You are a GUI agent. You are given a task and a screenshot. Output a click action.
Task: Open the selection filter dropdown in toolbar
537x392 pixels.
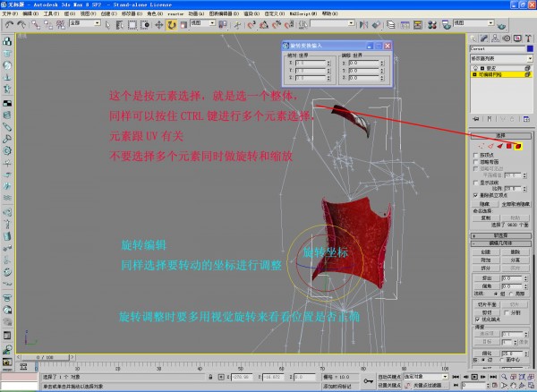click(84, 24)
